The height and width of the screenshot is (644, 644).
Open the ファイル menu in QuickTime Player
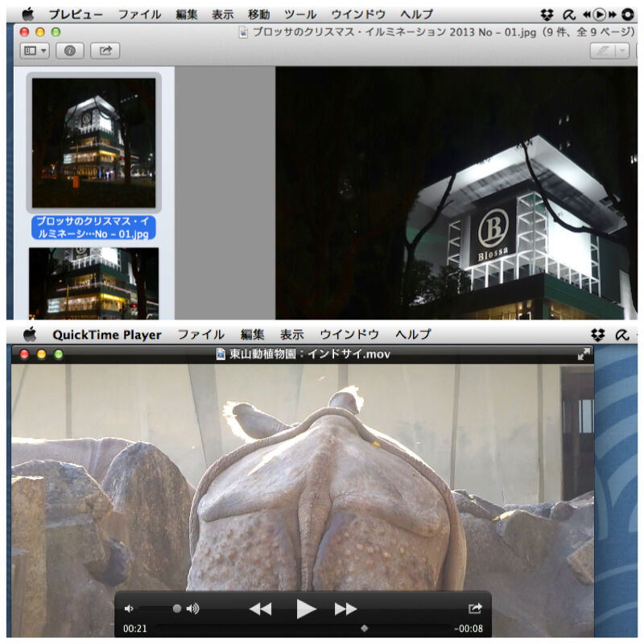tap(200, 335)
